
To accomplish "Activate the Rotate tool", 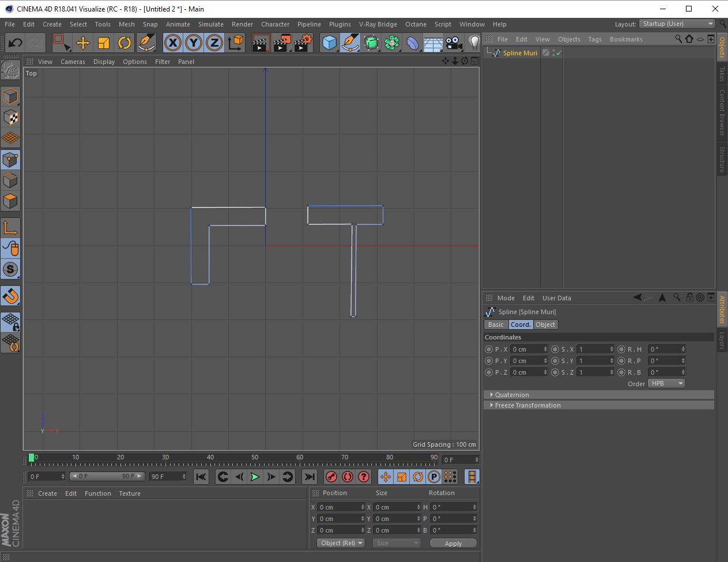I will (x=125, y=43).
